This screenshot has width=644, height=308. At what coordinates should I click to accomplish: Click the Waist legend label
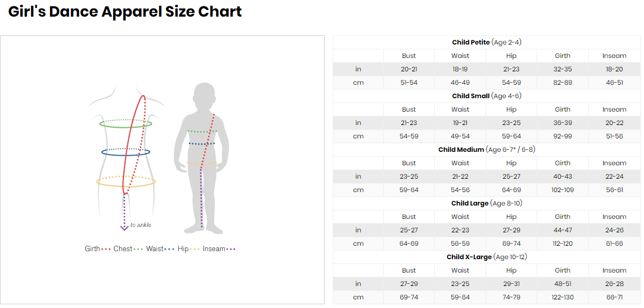[x=155, y=249]
